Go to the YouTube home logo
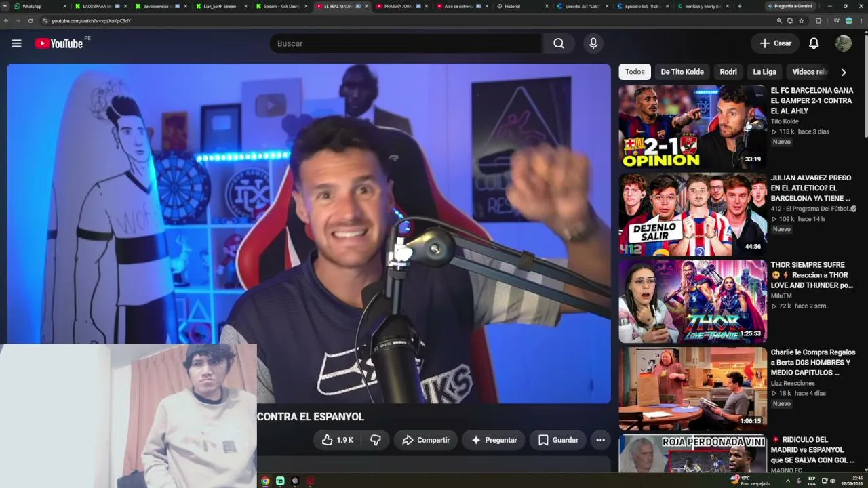868x488 pixels. (x=59, y=43)
